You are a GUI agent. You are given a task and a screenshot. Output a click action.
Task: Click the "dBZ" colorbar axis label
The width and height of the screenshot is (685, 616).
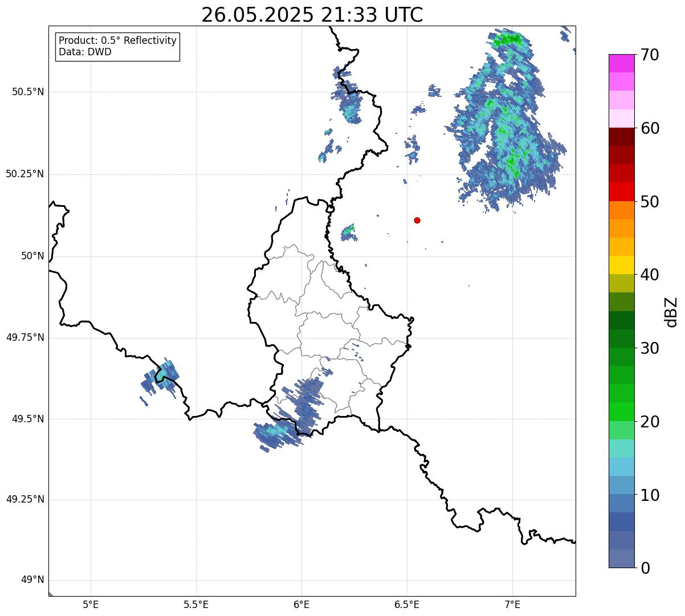click(671, 312)
